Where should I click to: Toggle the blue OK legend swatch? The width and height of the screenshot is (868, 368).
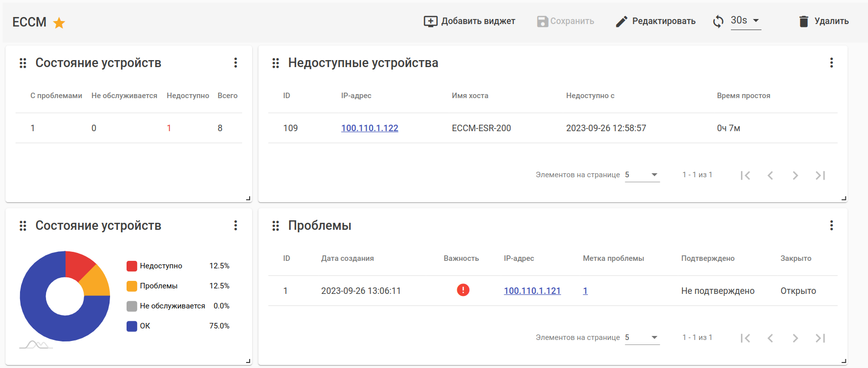(132, 326)
